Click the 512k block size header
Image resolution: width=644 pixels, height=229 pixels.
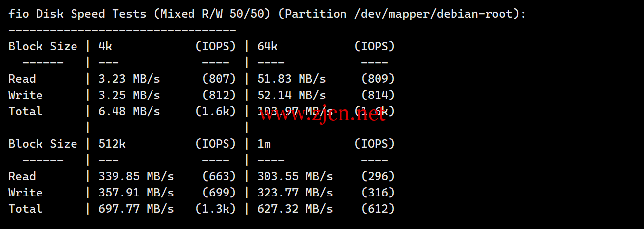tap(112, 144)
